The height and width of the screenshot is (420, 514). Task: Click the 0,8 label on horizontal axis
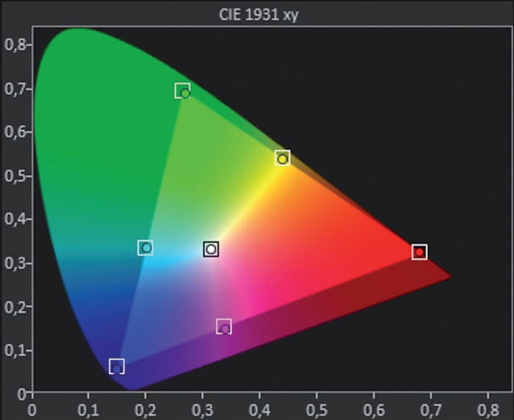[488, 408]
